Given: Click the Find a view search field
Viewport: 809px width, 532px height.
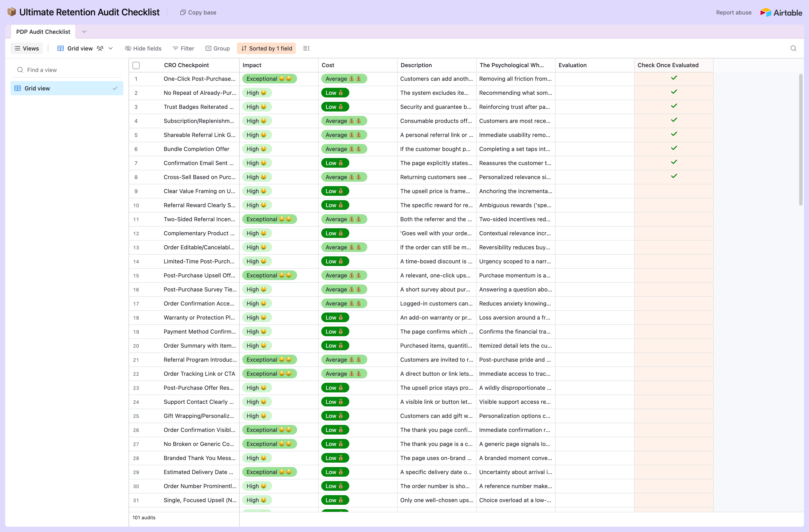Looking at the screenshot, I should click(x=67, y=70).
